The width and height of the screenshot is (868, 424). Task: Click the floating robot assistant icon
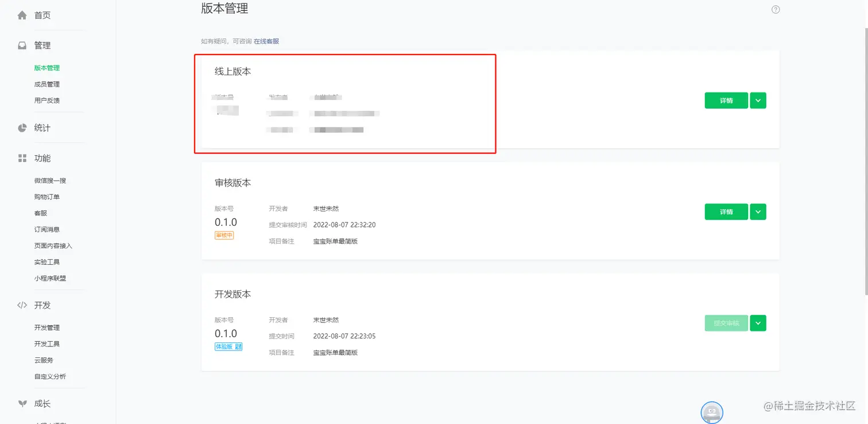coord(712,413)
